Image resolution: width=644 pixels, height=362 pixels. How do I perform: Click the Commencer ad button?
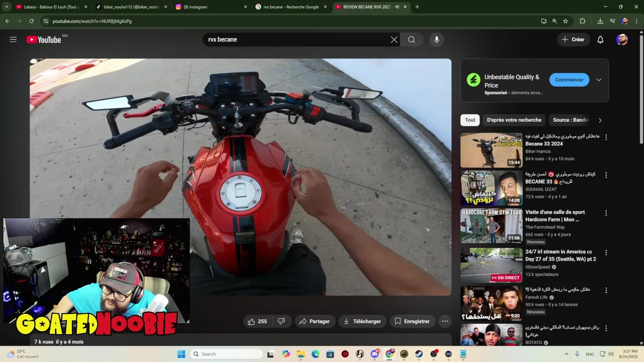569,80
